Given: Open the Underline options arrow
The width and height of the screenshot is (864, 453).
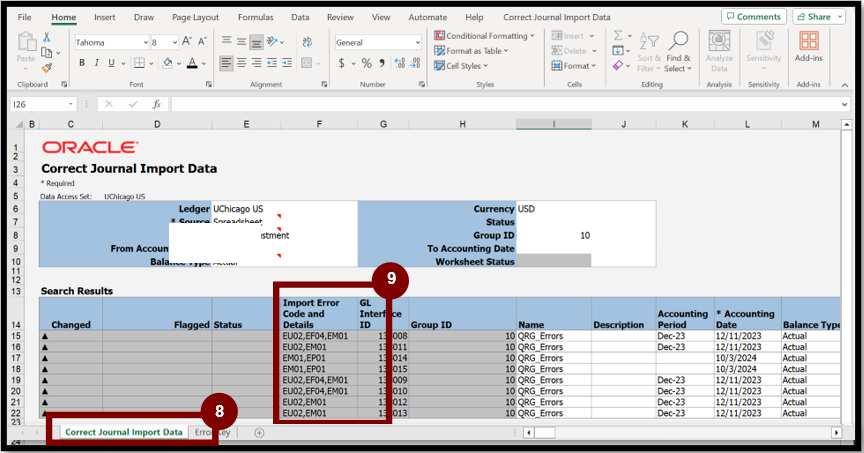Looking at the screenshot, I should pyautogui.click(x=123, y=63).
